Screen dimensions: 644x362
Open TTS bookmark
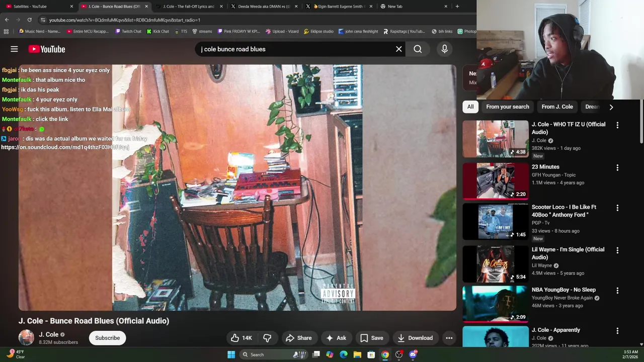coord(181,31)
